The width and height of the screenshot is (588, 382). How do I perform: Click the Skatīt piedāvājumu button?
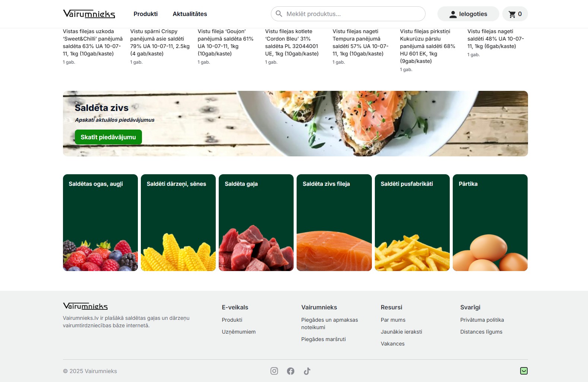point(108,137)
